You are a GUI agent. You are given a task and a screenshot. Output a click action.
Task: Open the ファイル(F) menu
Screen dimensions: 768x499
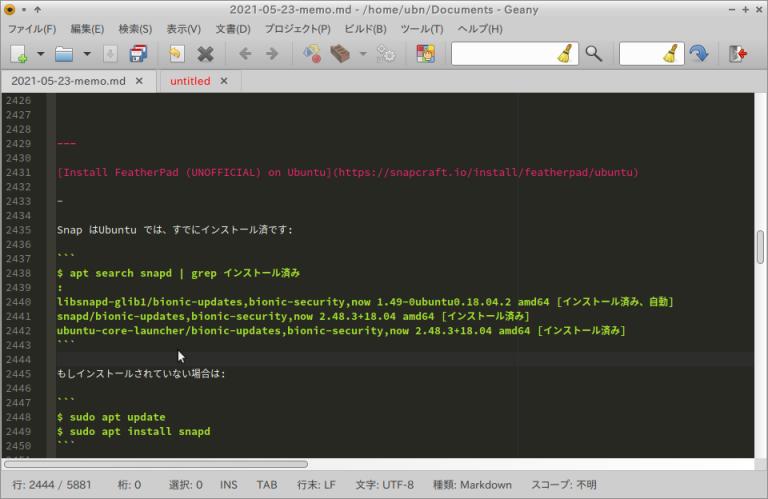coord(32,29)
